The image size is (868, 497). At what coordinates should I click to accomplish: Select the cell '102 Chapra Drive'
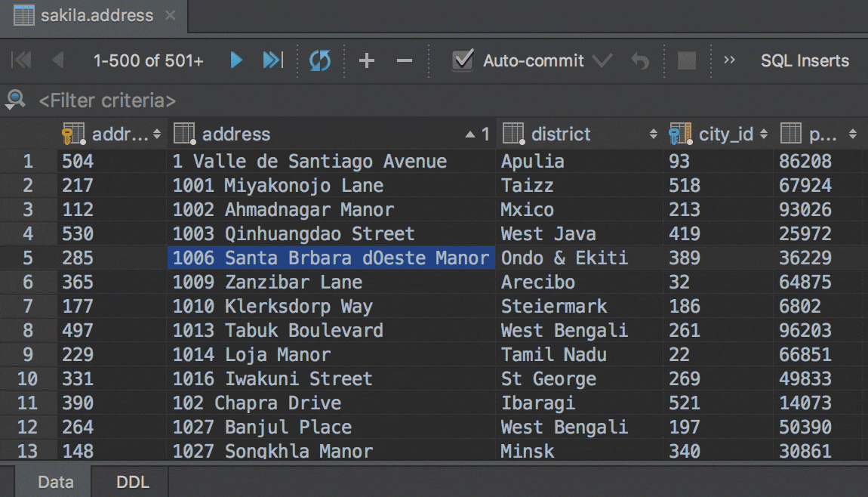[x=331, y=403]
